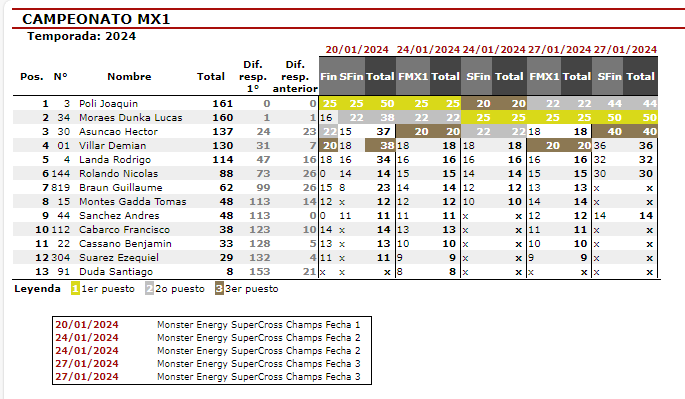Click rider name Villar Demian
Viewport: 685px width, 399px height.
[113, 146]
